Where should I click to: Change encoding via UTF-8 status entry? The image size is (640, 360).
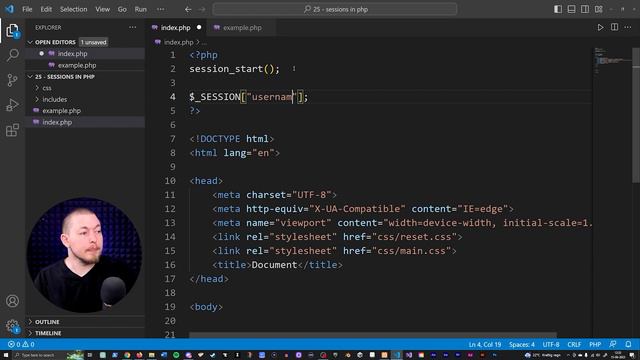pyautogui.click(x=551, y=344)
